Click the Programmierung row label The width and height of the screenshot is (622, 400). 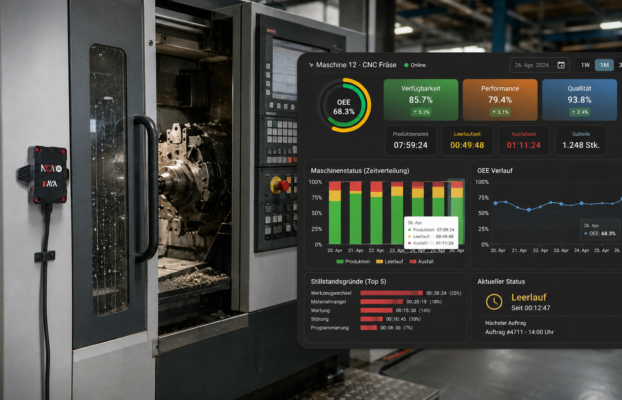330,328
